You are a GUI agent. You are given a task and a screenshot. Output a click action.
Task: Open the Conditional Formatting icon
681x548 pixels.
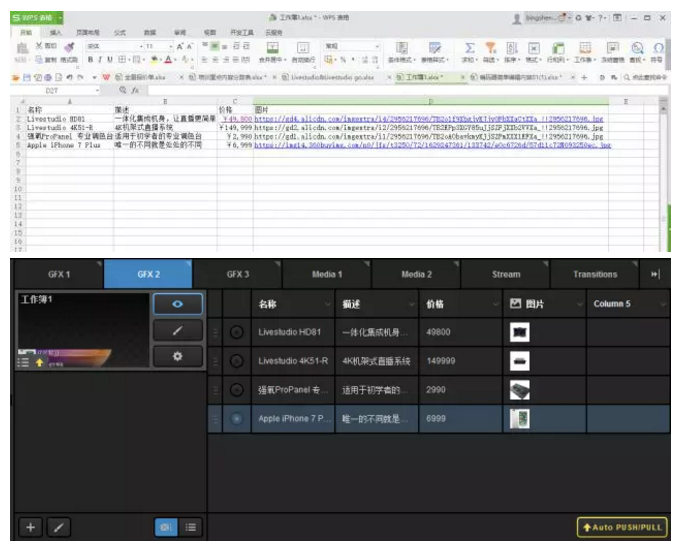click(x=402, y=48)
